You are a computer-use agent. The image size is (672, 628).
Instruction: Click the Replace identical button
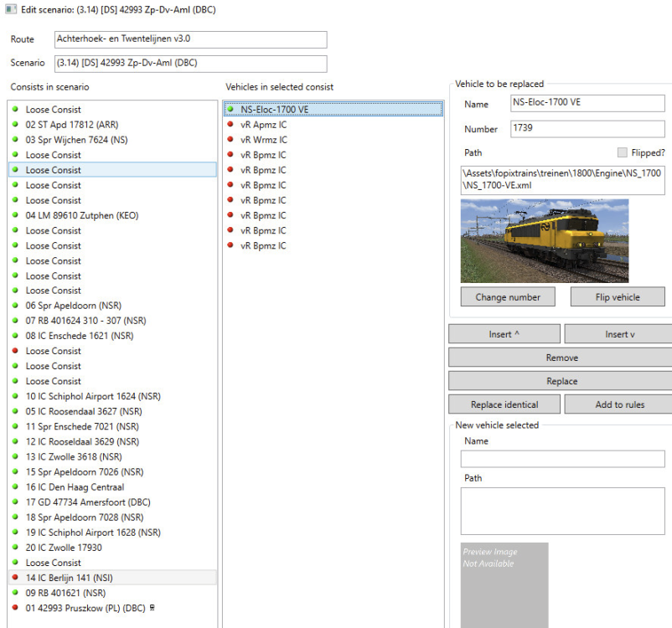[504, 404]
